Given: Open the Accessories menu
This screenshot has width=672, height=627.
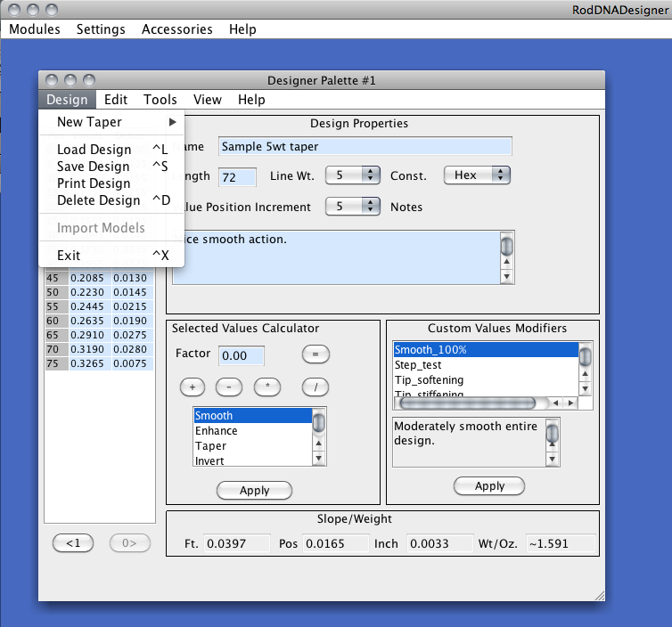Looking at the screenshot, I should (177, 29).
